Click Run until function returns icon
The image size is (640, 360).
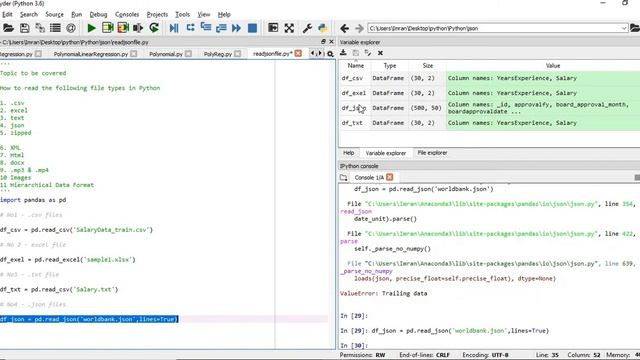(221, 28)
